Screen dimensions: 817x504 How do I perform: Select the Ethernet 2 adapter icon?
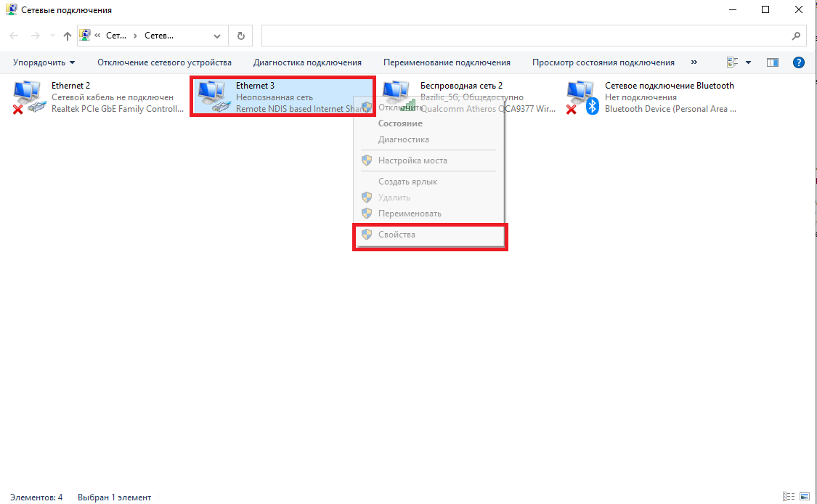(x=28, y=97)
